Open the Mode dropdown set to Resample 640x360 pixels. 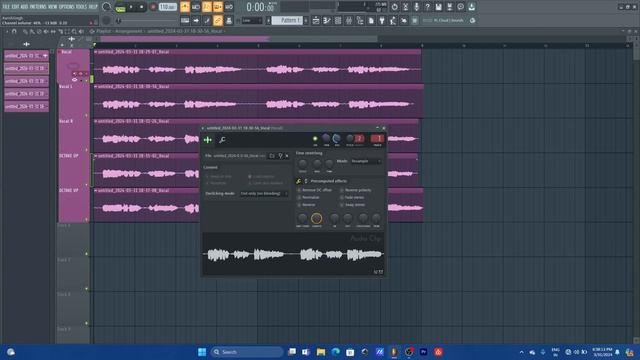(x=366, y=161)
